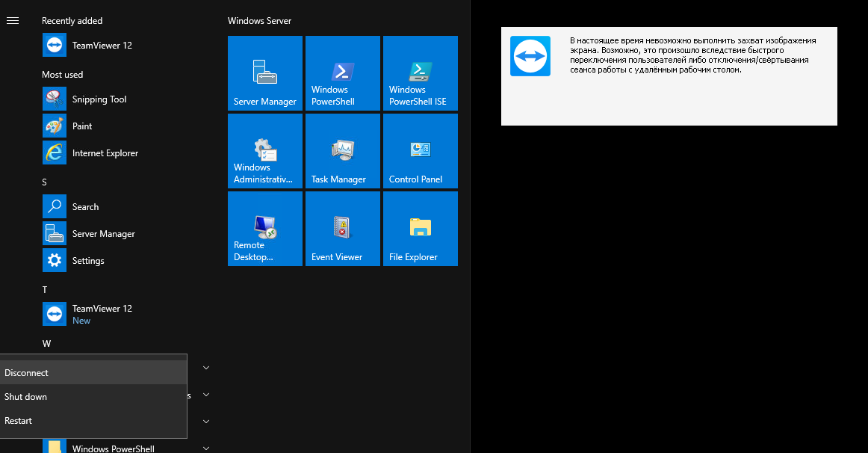Click the TeamViewer logo in the notification
This screenshot has height=453, width=868.
(530, 56)
